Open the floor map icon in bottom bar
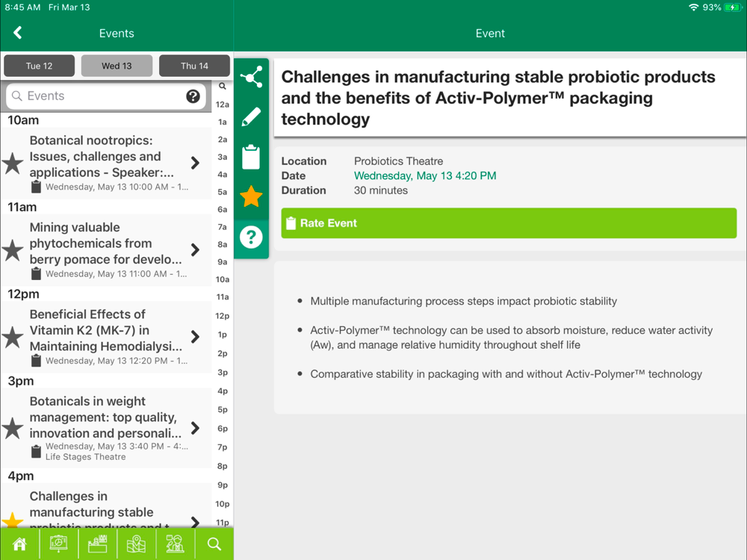747x560 pixels. point(136,544)
